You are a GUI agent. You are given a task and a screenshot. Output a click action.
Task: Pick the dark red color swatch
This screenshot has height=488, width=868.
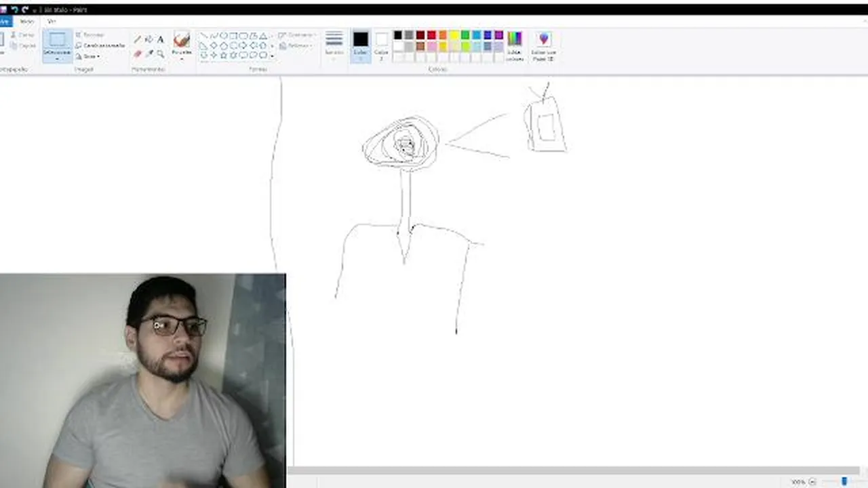pos(420,35)
